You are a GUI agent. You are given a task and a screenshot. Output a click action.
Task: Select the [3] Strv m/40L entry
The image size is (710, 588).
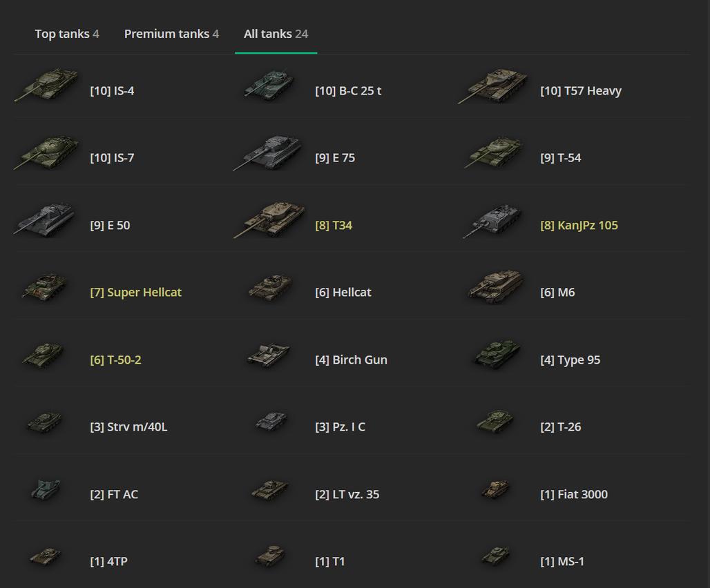(x=128, y=427)
